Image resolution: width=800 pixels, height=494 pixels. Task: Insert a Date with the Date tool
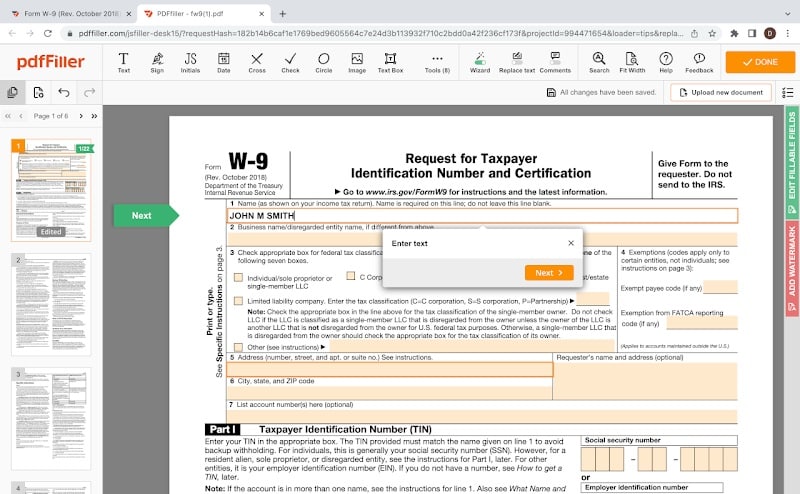coord(223,62)
